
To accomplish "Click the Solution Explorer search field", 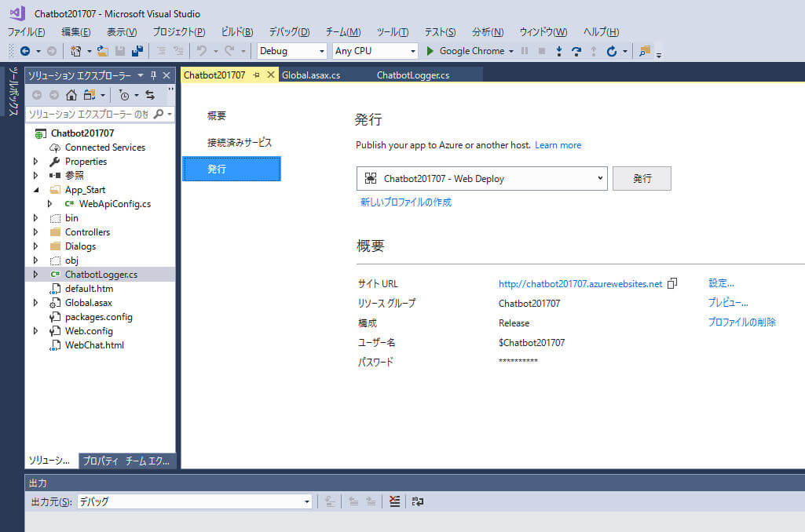I will pyautogui.click(x=88, y=114).
